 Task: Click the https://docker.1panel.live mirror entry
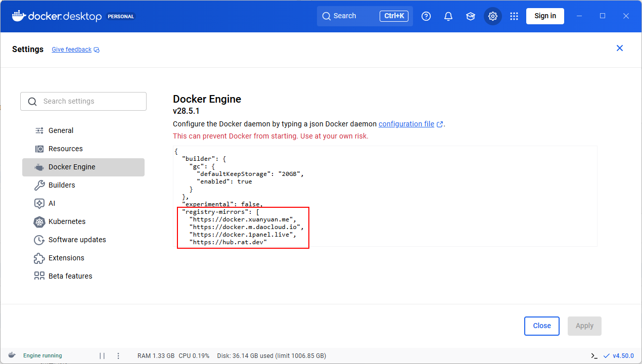tap(243, 235)
